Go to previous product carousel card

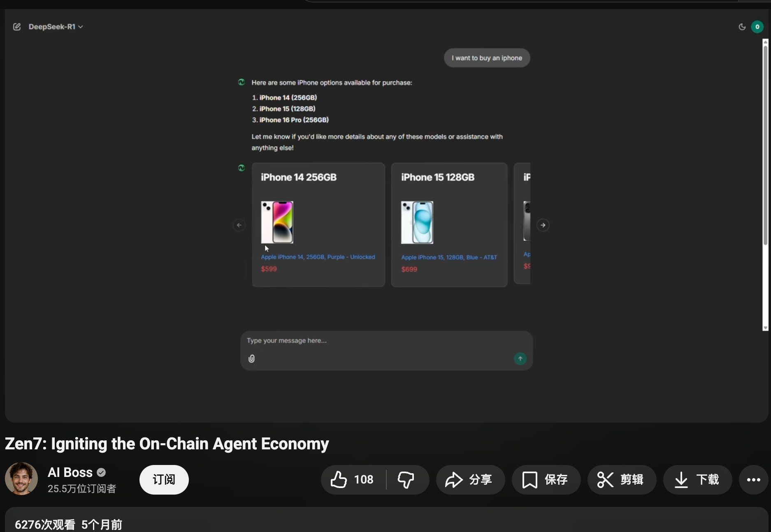239,225
